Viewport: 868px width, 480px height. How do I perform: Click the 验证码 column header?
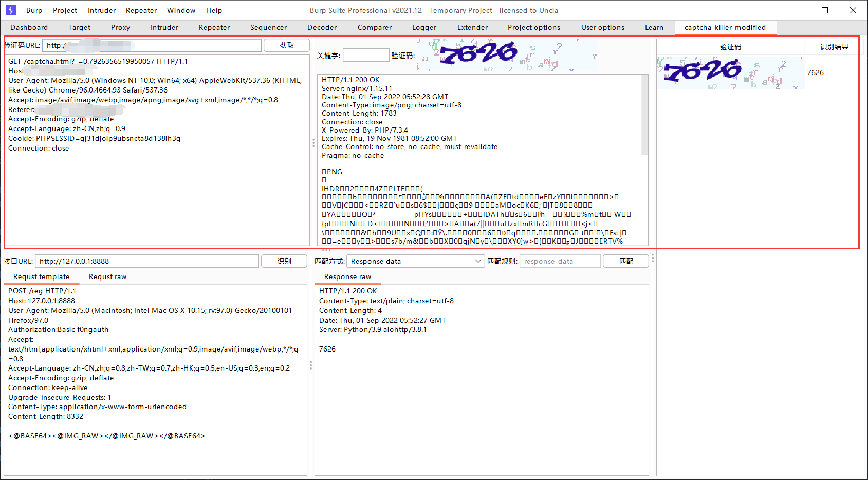tap(730, 47)
